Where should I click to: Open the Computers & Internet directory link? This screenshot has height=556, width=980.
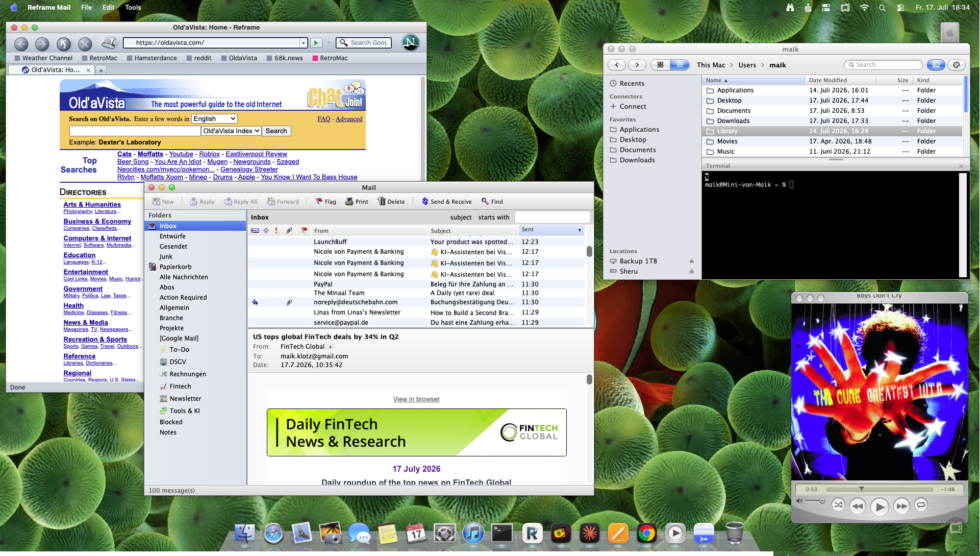click(97, 238)
